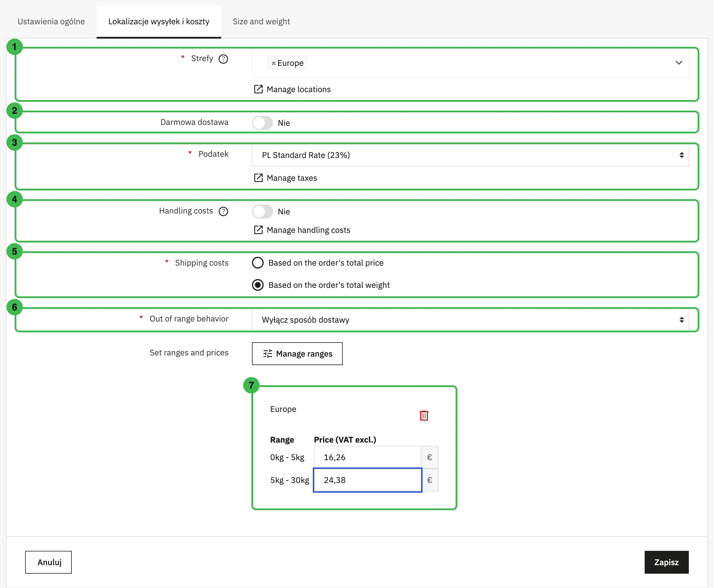This screenshot has width=714, height=588.
Task: Toggle the Darmowa dostawa switch
Action: (x=262, y=123)
